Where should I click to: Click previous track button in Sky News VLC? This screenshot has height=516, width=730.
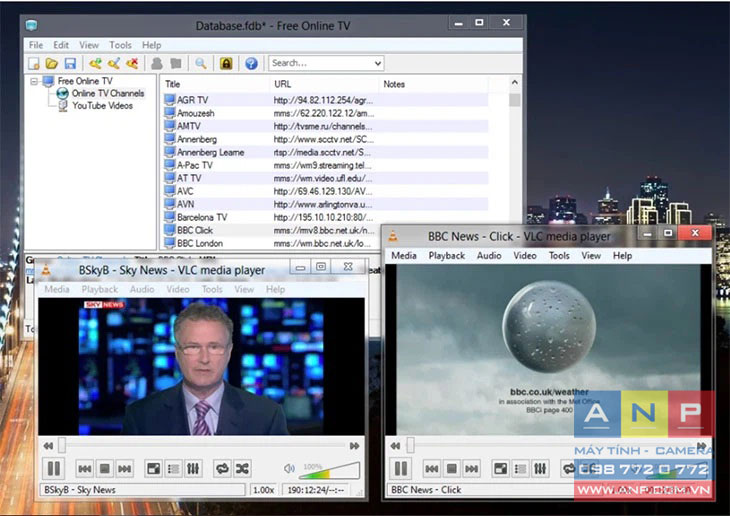84,469
